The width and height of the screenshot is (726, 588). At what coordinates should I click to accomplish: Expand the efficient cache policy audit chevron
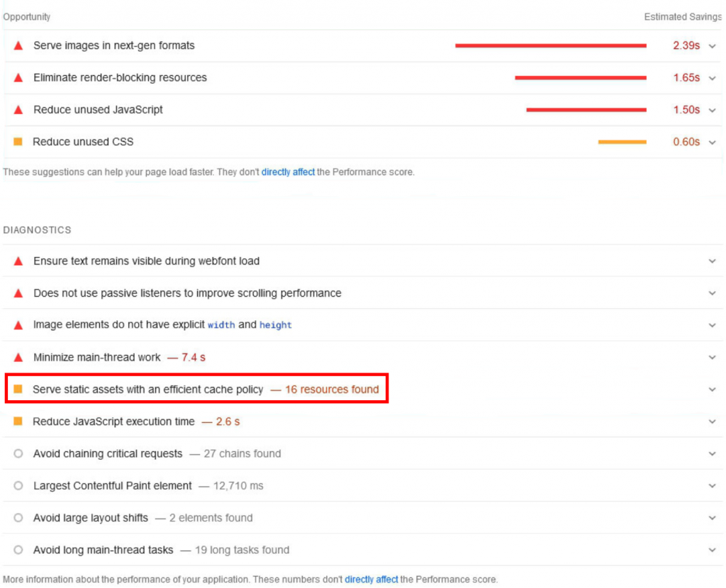(713, 390)
